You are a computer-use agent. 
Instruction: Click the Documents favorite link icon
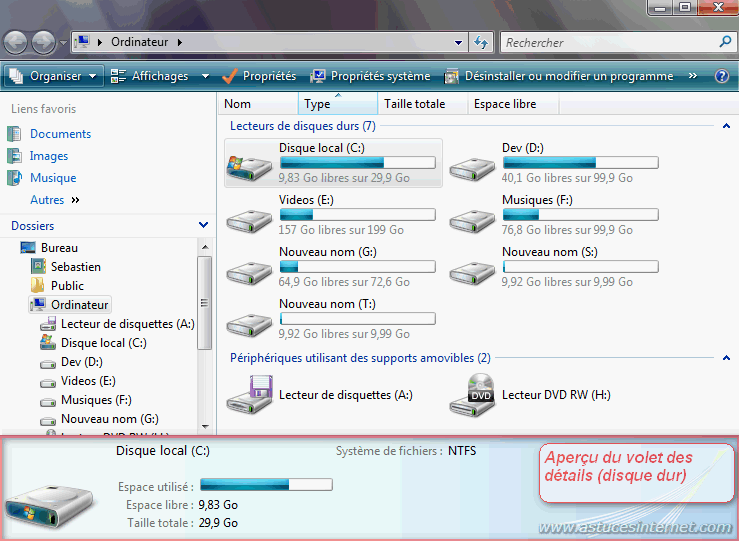[14, 134]
